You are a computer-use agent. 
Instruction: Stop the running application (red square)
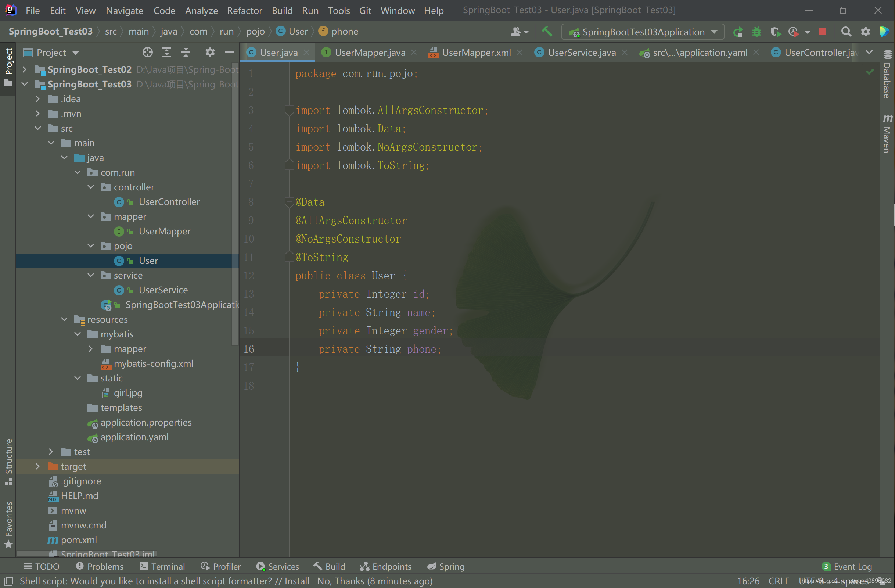pyautogui.click(x=822, y=32)
